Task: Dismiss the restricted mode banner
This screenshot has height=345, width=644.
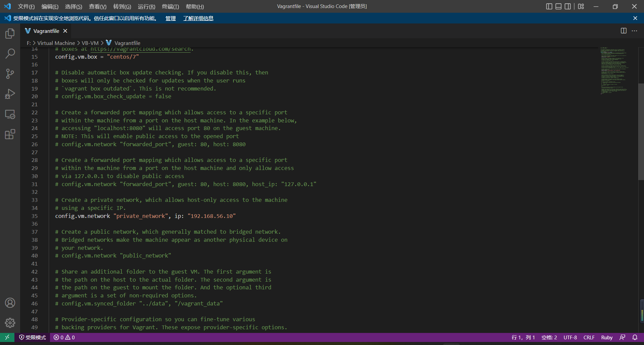Action: click(x=635, y=18)
